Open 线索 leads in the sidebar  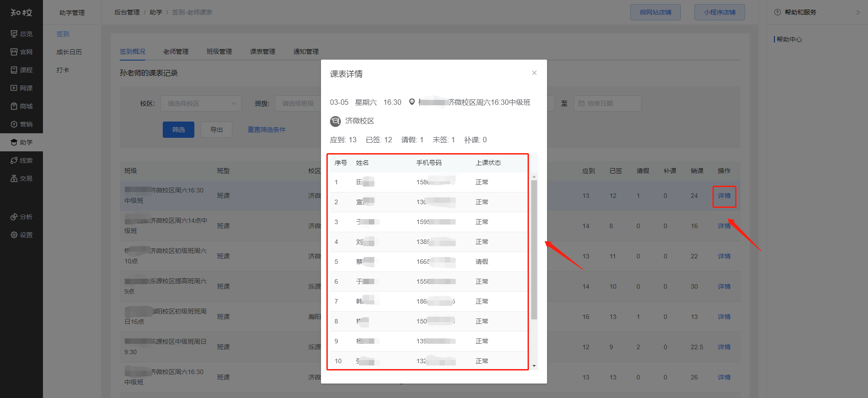tap(21, 160)
